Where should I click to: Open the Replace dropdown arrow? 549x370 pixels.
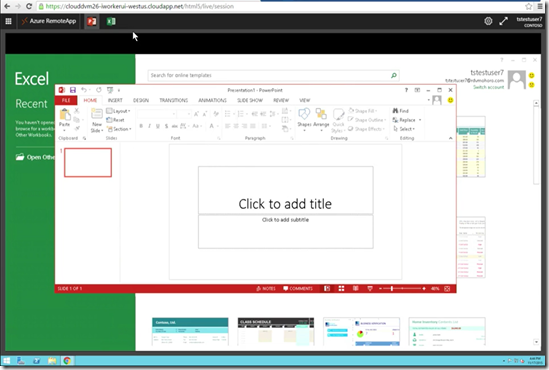pos(420,120)
